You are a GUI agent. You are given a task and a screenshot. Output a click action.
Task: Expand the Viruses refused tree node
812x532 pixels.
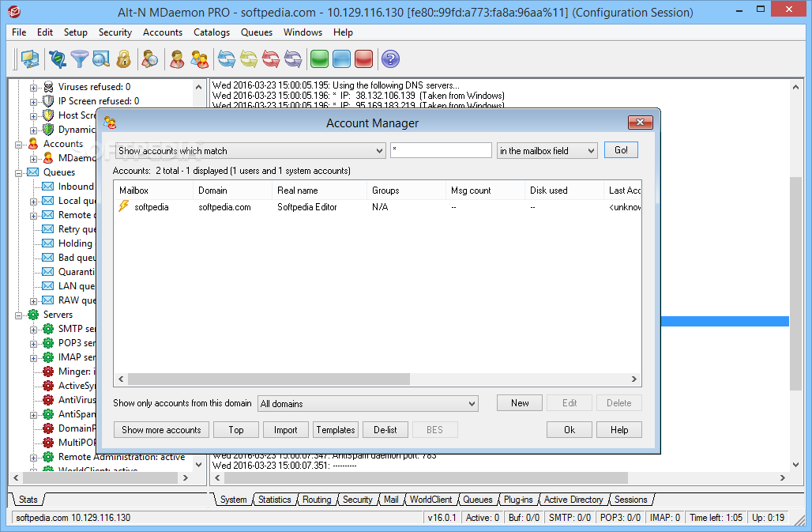pyautogui.click(x=34, y=88)
